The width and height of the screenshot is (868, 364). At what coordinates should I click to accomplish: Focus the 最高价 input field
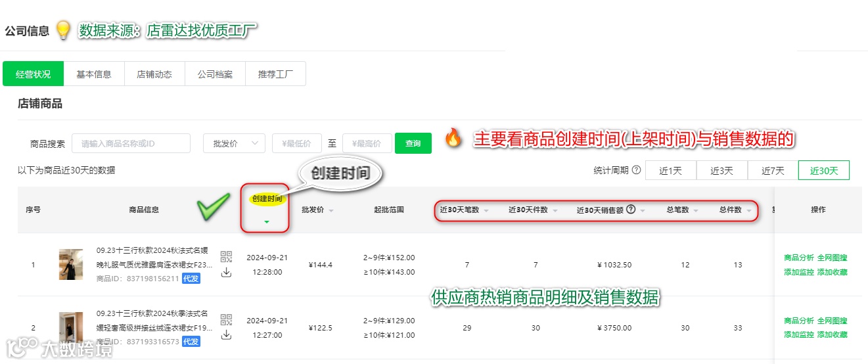click(367, 143)
